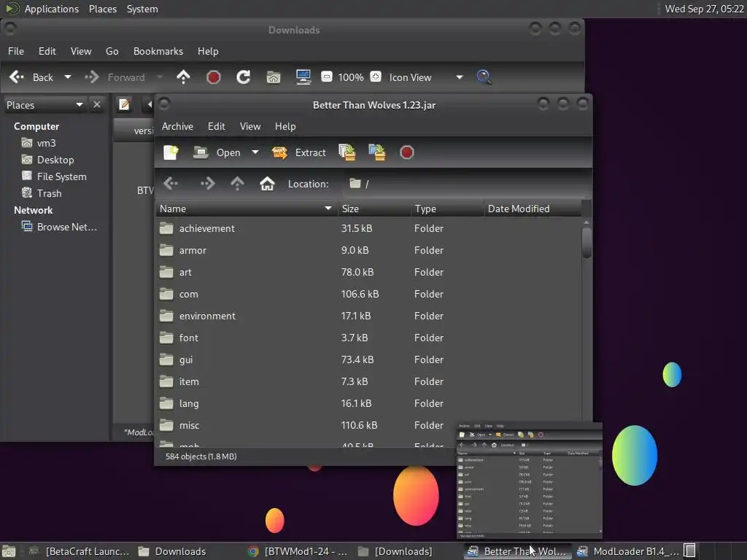Click the clock on the top panel

(704, 9)
